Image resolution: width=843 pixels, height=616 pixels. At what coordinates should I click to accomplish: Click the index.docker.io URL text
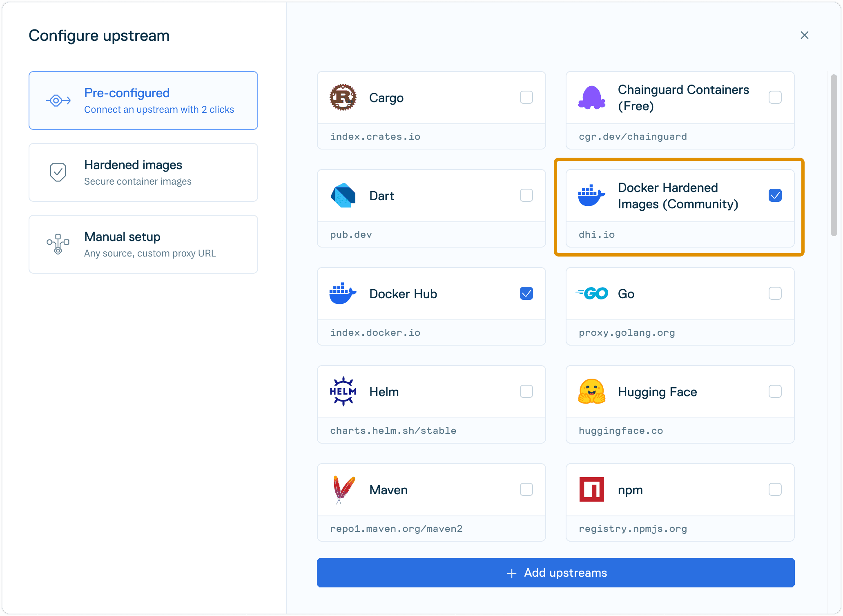tap(375, 333)
